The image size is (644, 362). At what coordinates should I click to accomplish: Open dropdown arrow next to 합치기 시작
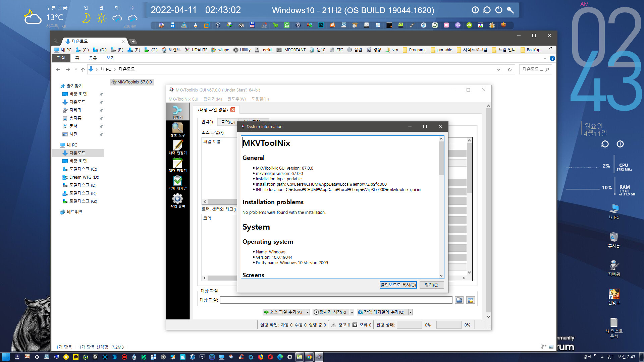pyautogui.click(x=352, y=312)
